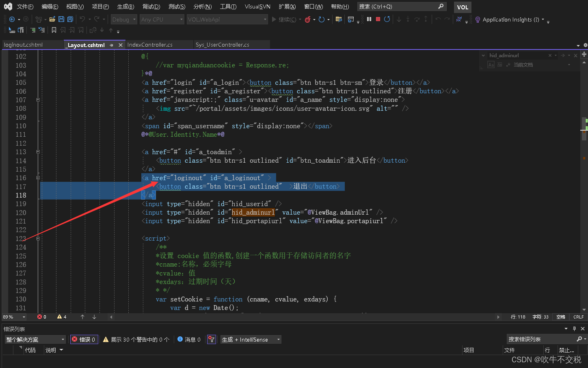588x368 pixels.
Task: Click the browser window icon in toolbar
Action: 351,19
